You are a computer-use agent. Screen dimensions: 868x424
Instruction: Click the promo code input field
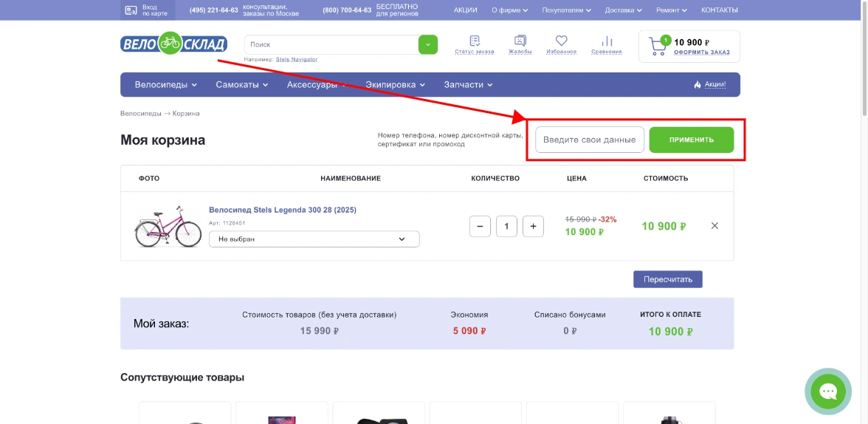coord(590,140)
